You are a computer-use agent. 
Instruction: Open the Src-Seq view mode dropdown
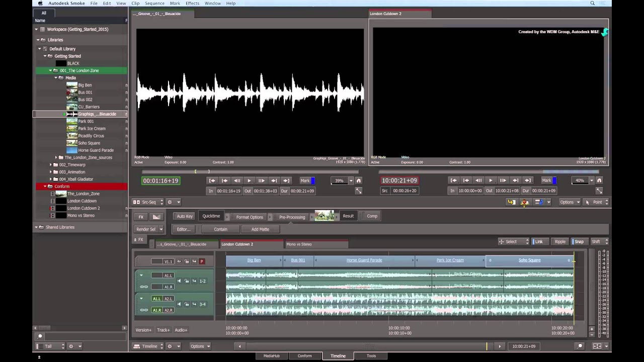pyautogui.click(x=148, y=202)
